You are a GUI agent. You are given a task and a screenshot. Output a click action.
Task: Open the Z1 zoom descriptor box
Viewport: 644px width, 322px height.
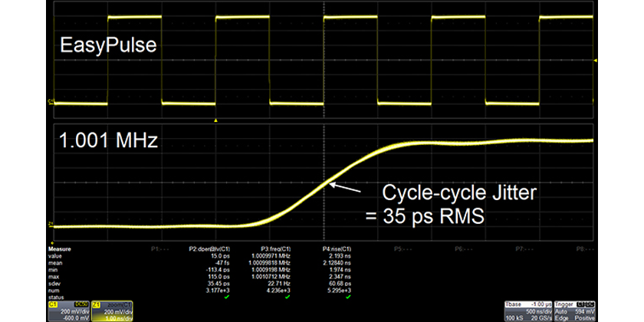(113, 308)
